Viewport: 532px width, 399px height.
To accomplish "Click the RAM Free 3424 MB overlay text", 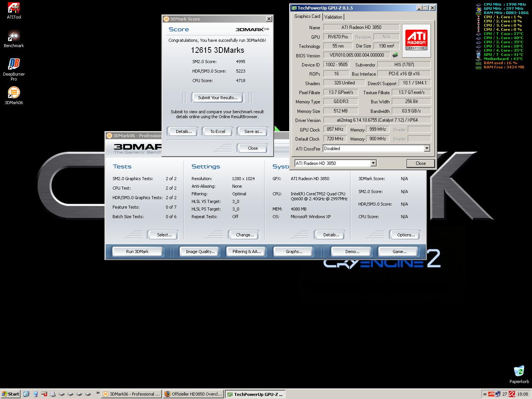I will click(x=503, y=67).
